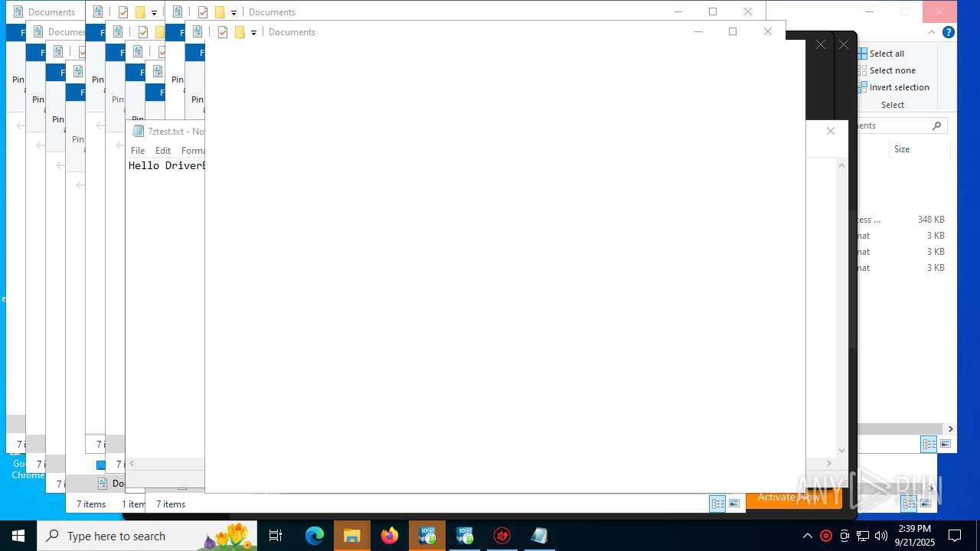Select the 348 KB file size cell
The image size is (980, 551).
pos(931,220)
